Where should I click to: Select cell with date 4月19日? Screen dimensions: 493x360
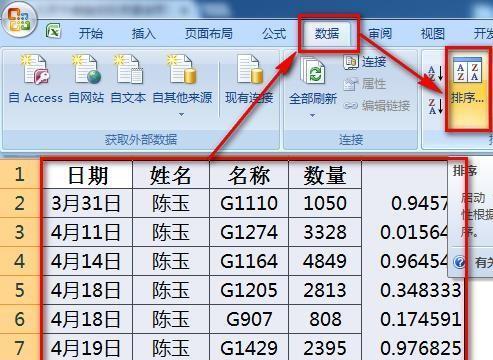[88, 347]
